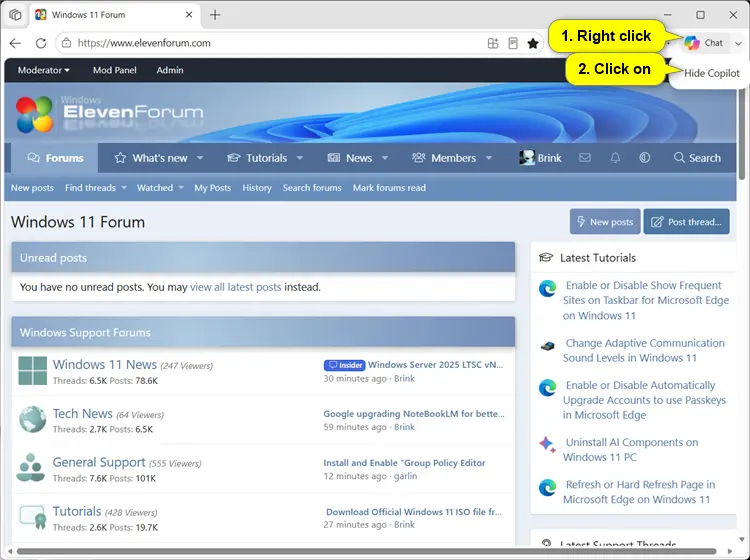
Task: Click the Tech News globe icon
Action: click(x=33, y=419)
